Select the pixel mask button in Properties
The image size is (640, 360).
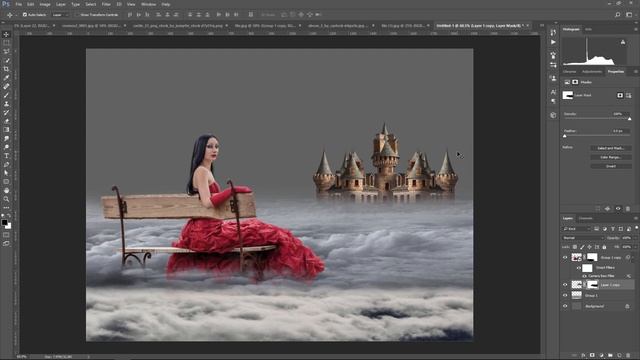(620, 95)
